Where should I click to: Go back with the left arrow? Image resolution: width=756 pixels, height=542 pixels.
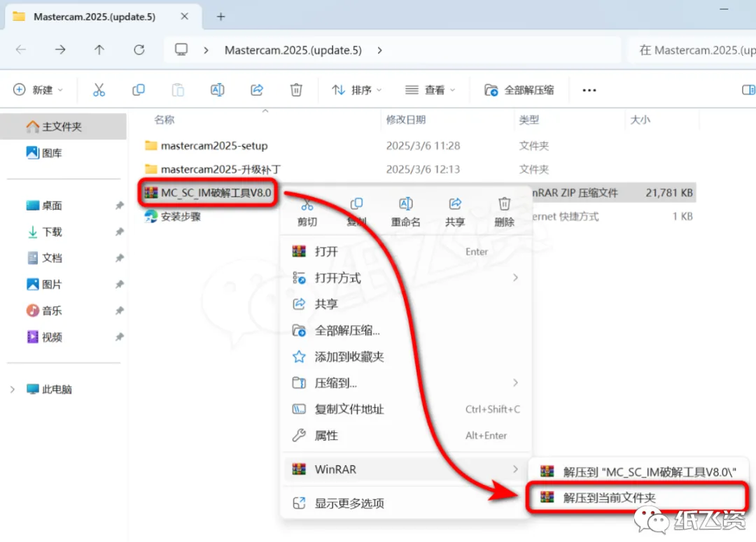pyautogui.click(x=21, y=50)
